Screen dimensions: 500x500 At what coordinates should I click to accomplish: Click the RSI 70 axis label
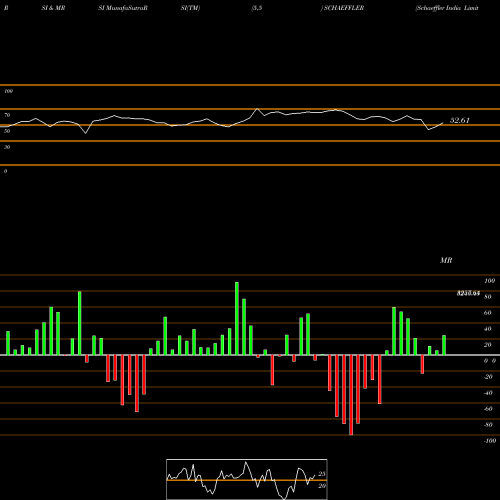(x=7, y=115)
